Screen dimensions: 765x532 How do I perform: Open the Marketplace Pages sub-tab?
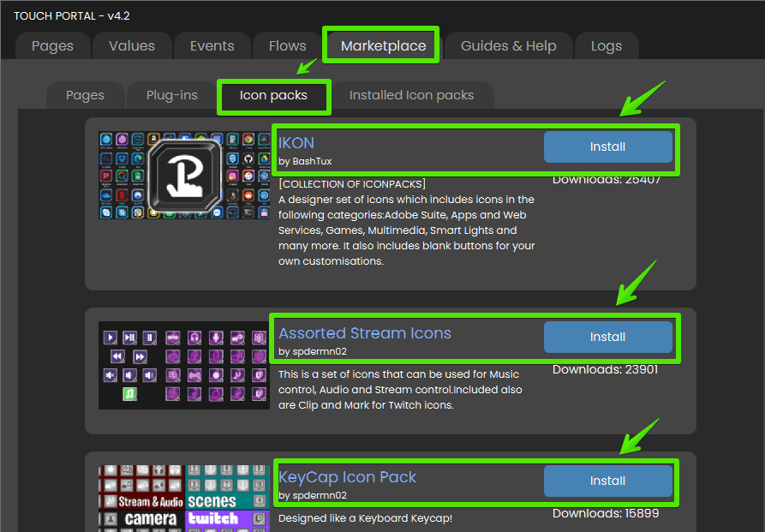[85, 95]
